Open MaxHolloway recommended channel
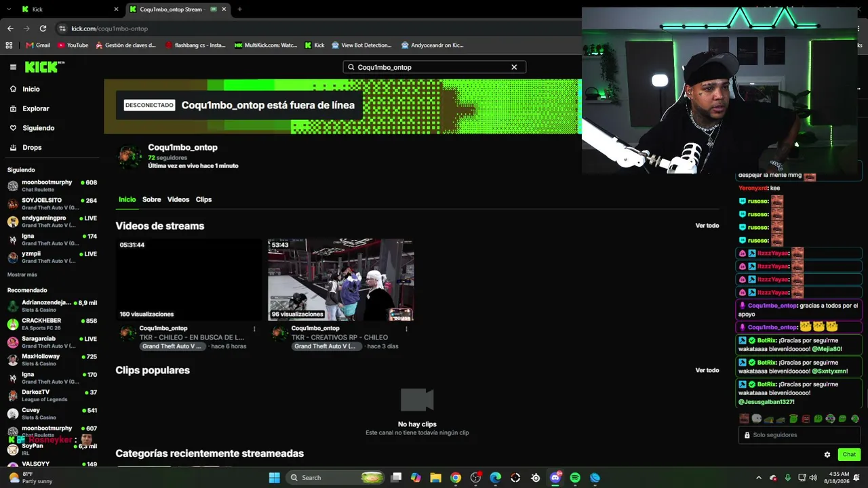Viewport: 868px width, 488px height. [x=52, y=360]
